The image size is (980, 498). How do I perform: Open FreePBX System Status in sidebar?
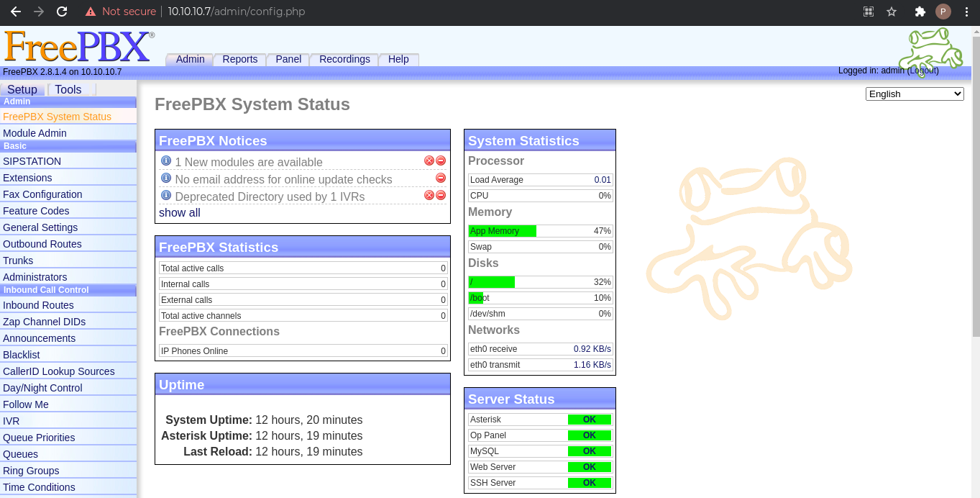(68, 117)
